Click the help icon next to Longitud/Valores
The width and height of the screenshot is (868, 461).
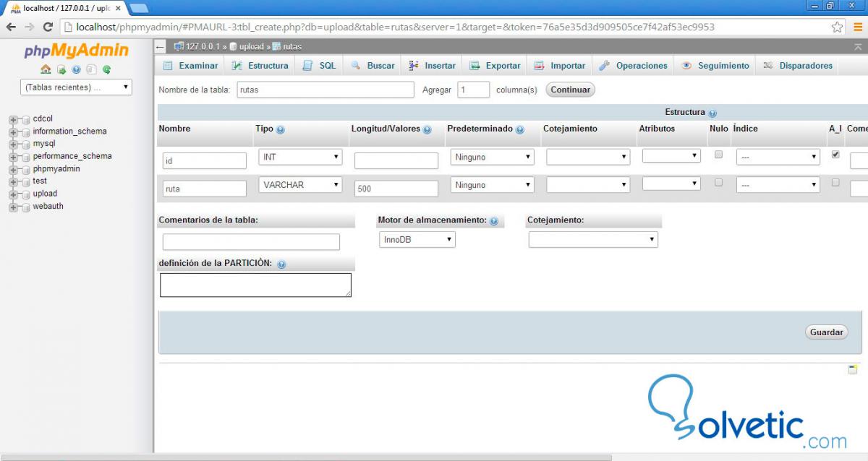[x=427, y=130]
